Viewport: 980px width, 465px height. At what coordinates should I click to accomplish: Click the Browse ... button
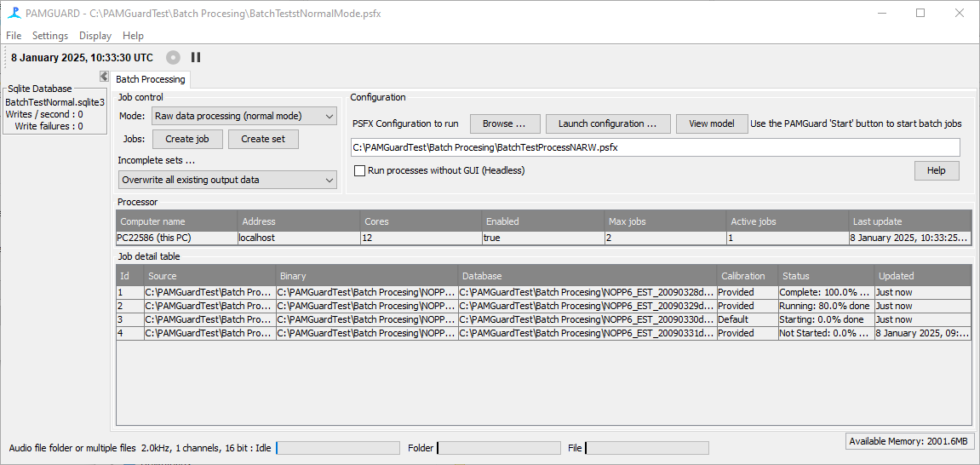504,123
